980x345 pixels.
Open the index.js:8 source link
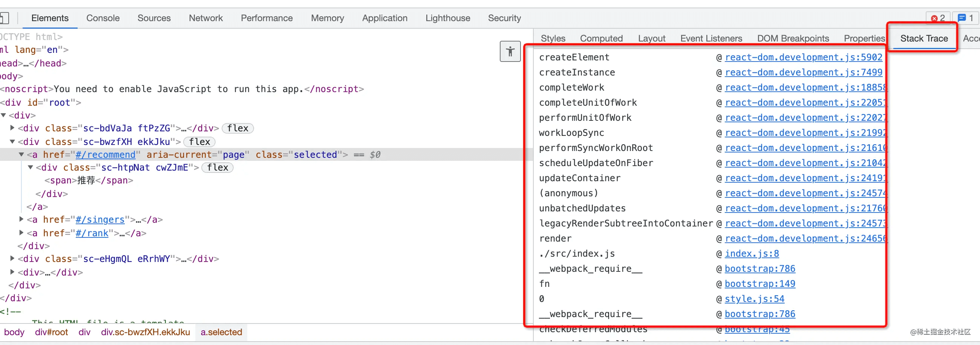(x=752, y=254)
